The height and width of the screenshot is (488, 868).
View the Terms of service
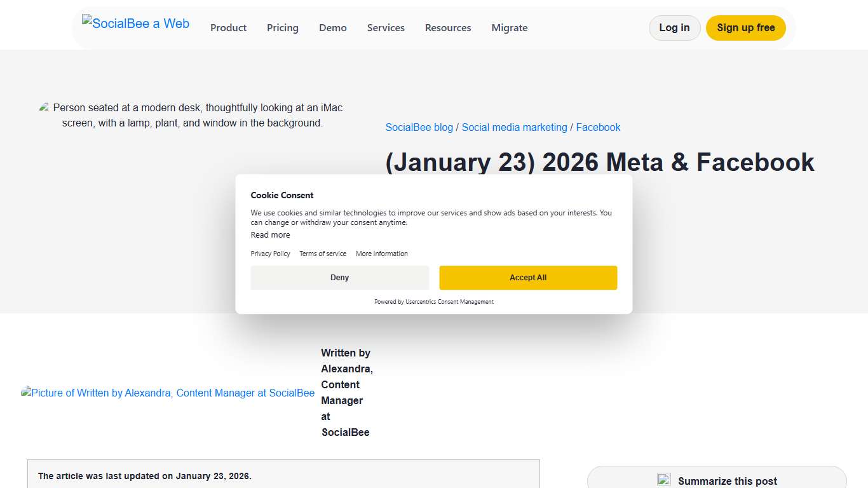pyautogui.click(x=323, y=254)
